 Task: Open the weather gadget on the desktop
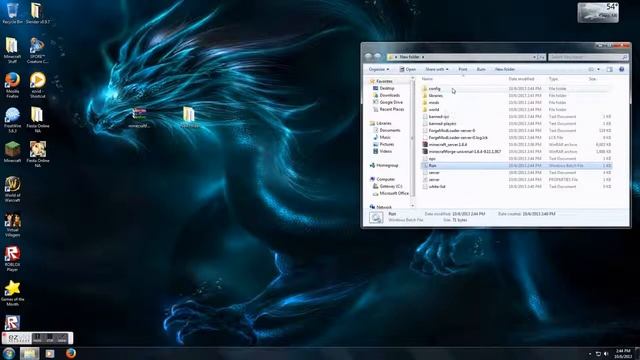598,13
